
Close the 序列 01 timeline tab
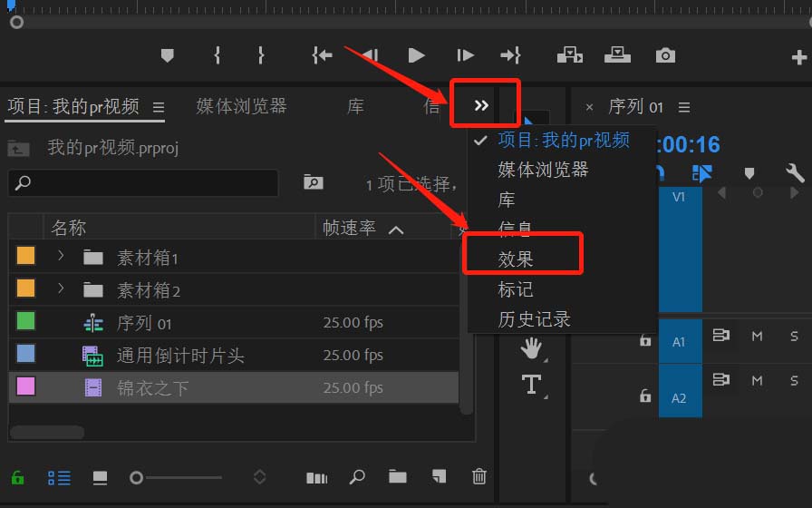click(589, 107)
